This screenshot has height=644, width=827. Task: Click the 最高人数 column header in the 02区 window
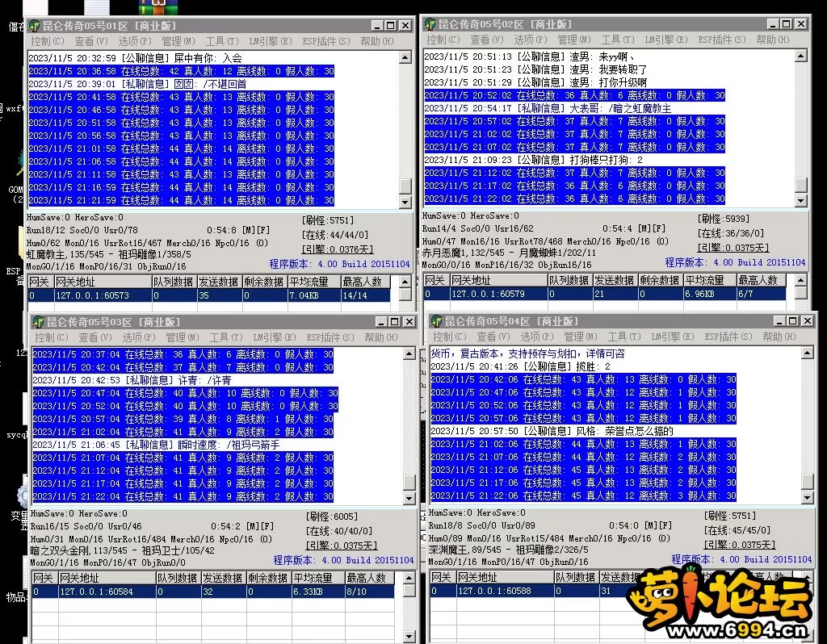(x=761, y=280)
